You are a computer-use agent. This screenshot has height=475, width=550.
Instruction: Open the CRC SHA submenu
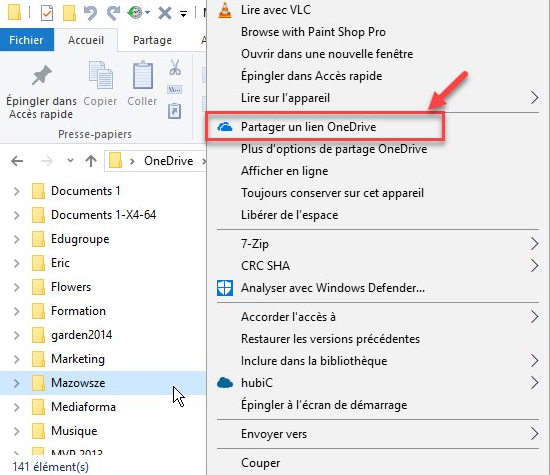click(378, 266)
